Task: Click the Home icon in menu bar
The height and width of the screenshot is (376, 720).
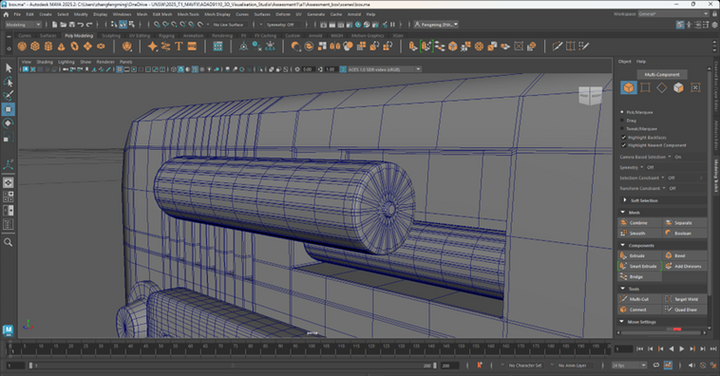Action: click(x=6, y=14)
